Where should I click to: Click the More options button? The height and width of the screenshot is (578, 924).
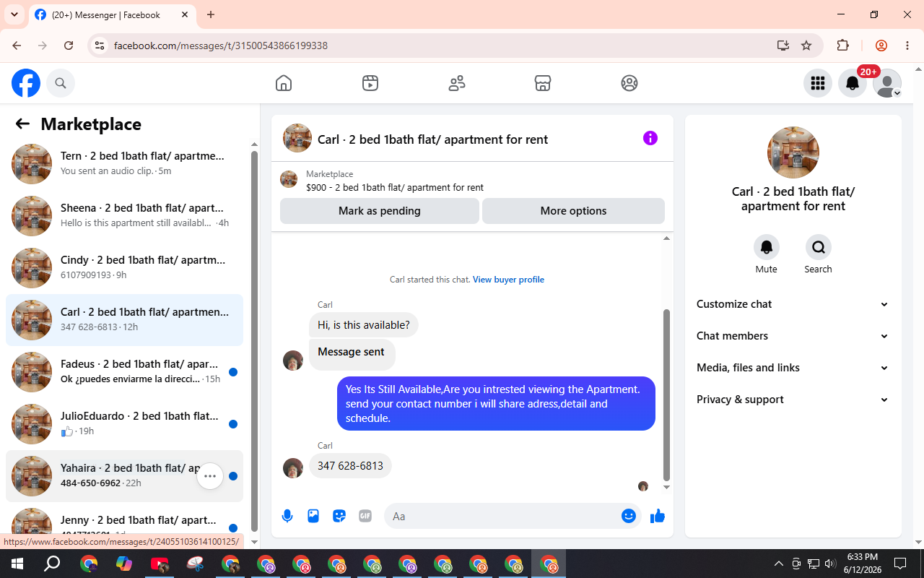pos(573,211)
